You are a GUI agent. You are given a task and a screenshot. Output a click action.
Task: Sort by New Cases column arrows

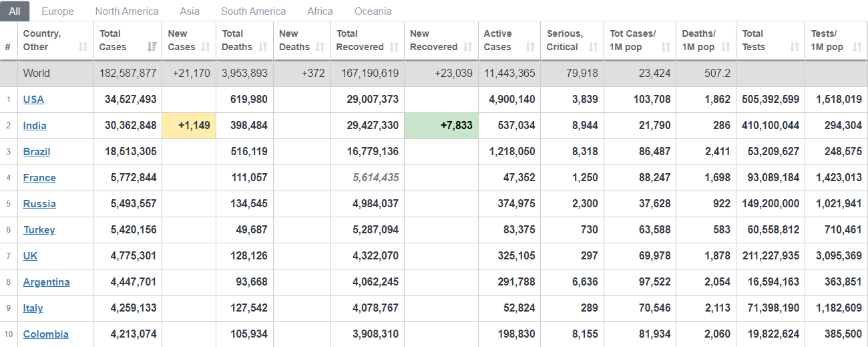click(206, 47)
